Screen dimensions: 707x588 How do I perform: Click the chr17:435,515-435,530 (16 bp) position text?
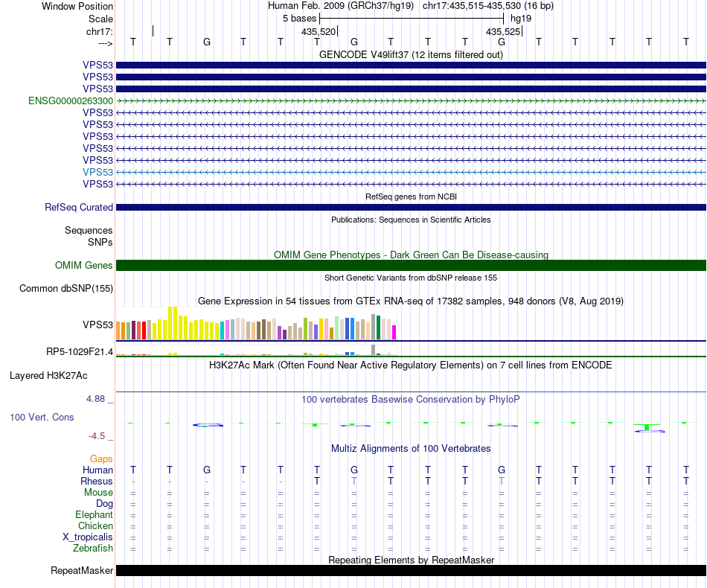click(488, 6)
